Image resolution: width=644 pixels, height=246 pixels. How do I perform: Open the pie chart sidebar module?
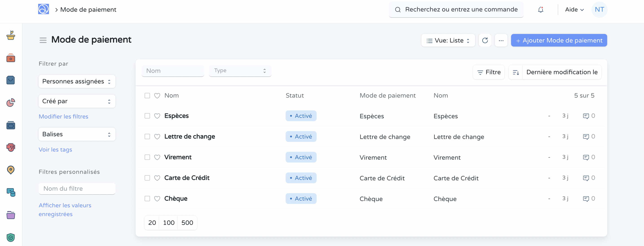[11, 103]
